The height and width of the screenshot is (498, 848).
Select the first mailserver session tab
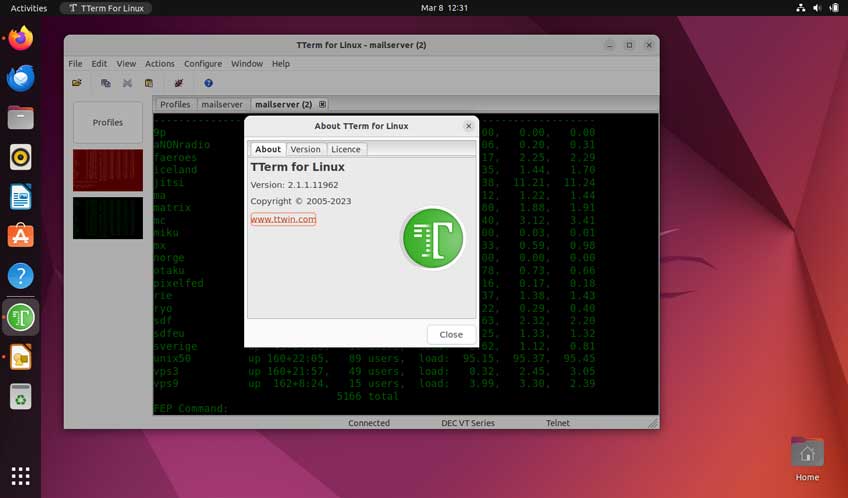(x=221, y=104)
